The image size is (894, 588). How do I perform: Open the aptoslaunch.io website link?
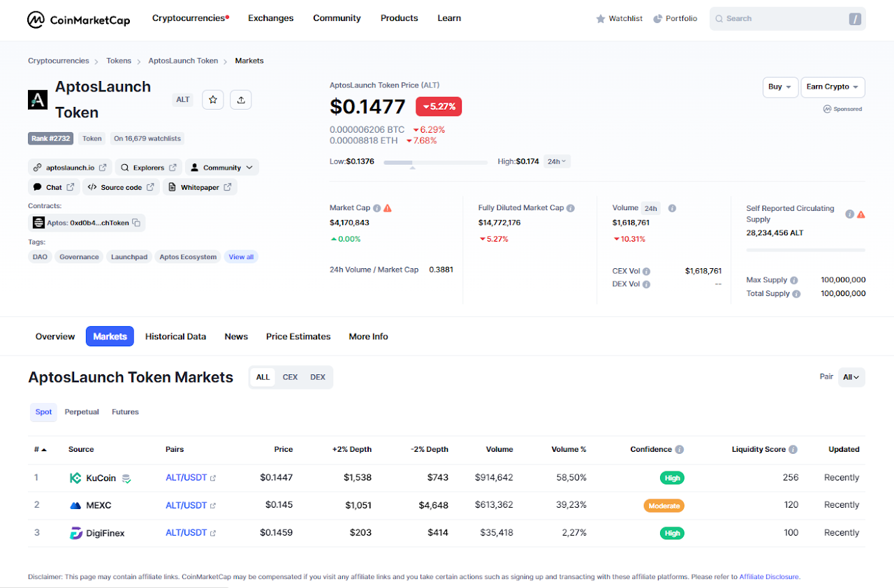point(70,168)
